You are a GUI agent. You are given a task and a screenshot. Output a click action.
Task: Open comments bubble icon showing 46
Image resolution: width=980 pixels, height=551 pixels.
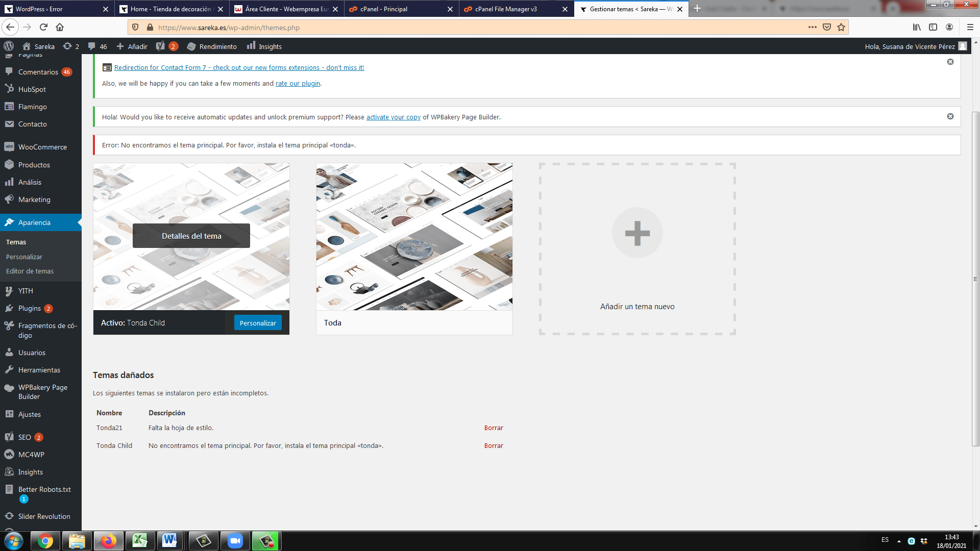click(x=91, y=46)
